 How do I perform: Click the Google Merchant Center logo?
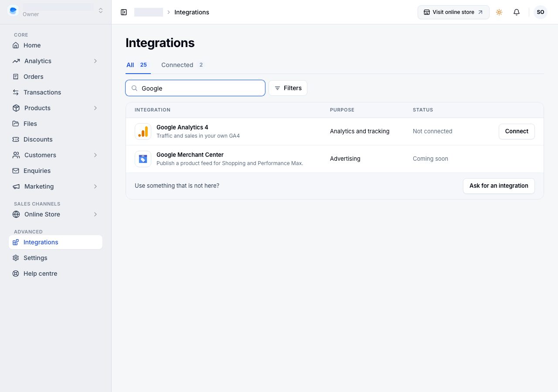tap(143, 159)
